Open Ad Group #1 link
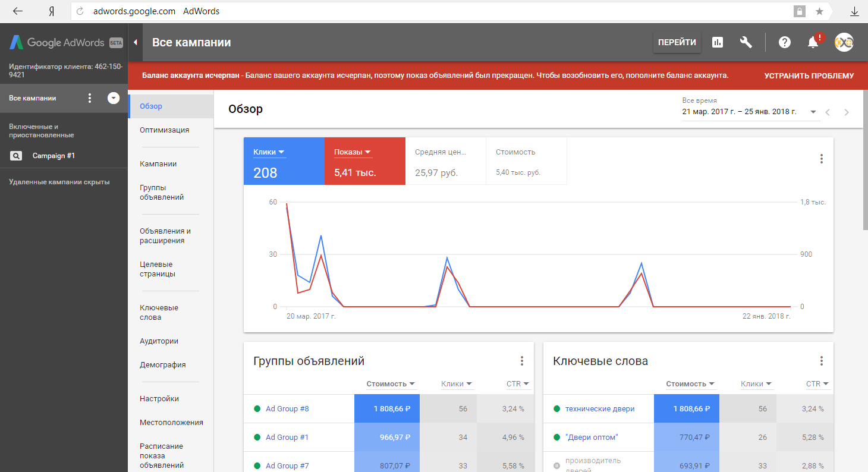Viewport: 868px width, 472px height. (287, 438)
